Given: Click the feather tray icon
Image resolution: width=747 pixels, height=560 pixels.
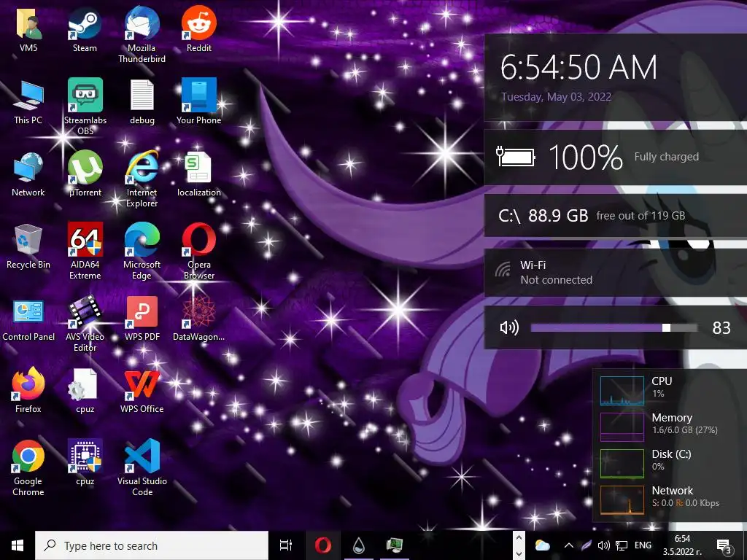Looking at the screenshot, I should coord(587,545).
